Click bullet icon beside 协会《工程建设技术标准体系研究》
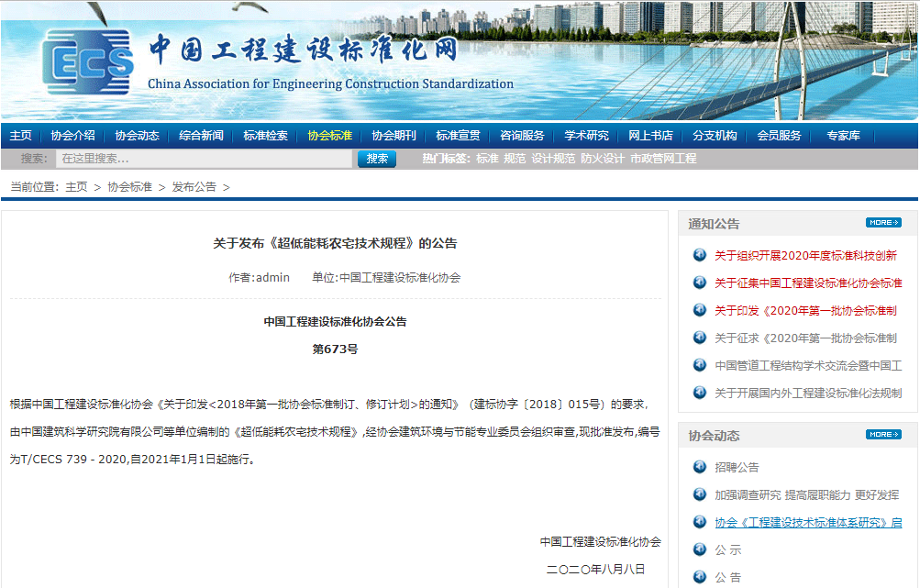The image size is (920, 588). tap(699, 522)
